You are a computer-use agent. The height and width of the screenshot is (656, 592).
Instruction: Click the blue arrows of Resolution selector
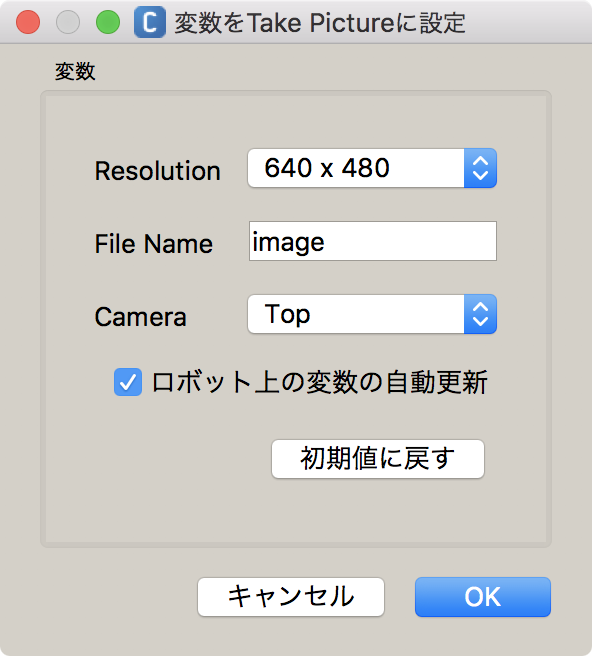480,168
